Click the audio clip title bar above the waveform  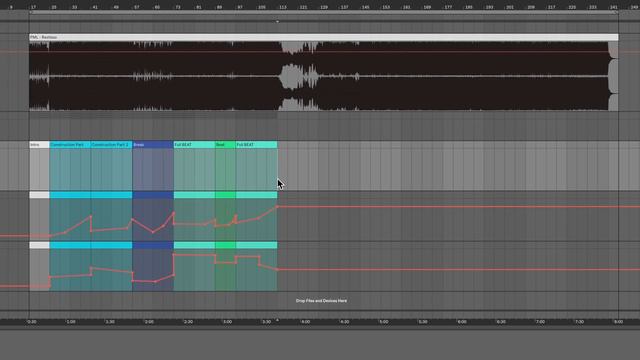[x=324, y=37]
